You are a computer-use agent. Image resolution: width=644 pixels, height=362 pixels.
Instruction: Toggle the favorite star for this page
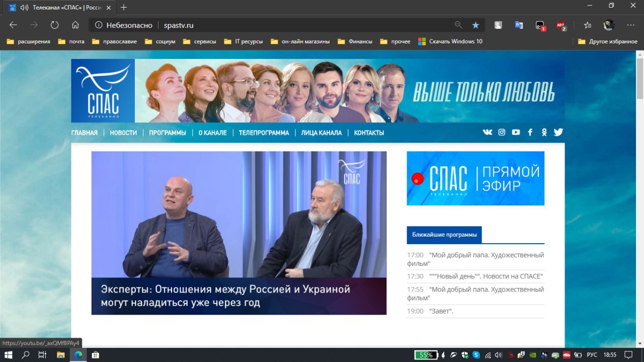(x=475, y=25)
